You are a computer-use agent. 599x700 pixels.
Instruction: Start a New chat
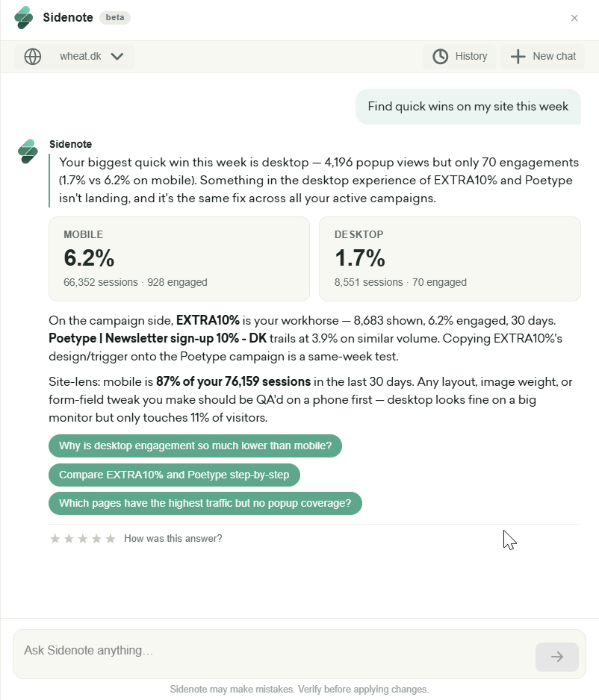[x=542, y=57]
